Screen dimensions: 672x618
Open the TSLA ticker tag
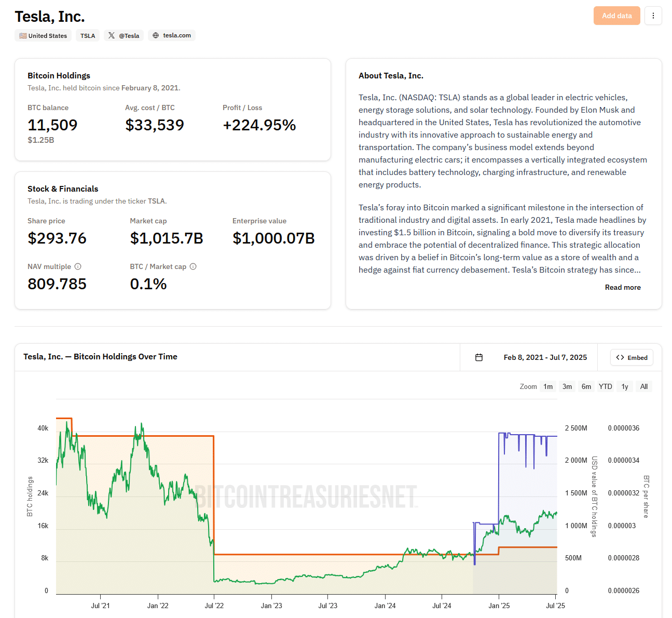tap(88, 36)
